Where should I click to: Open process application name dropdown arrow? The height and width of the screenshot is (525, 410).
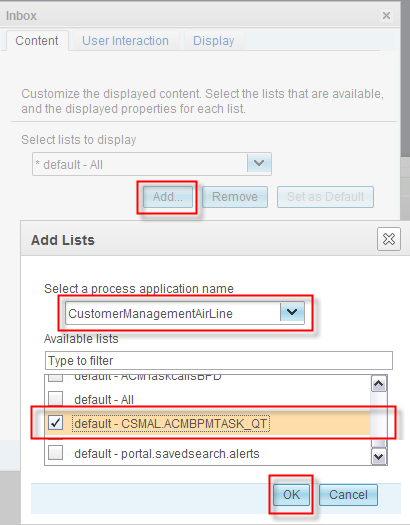(x=292, y=312)
